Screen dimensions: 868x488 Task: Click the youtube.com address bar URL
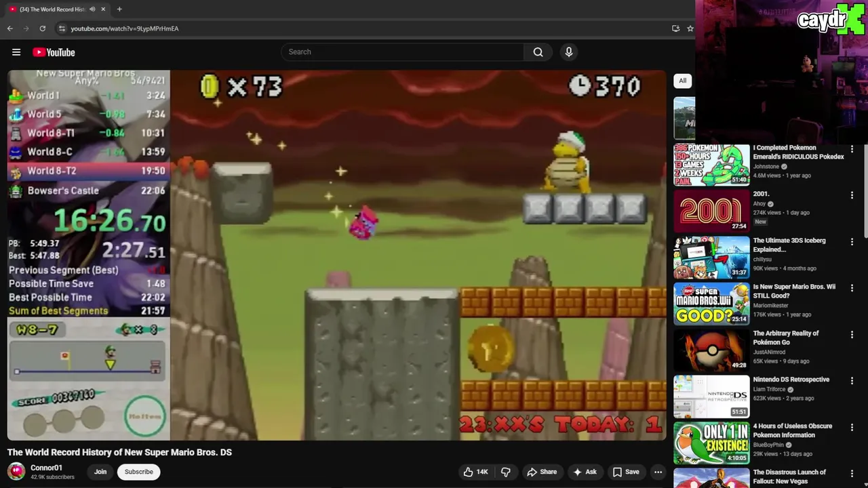(x=125, y=28)
